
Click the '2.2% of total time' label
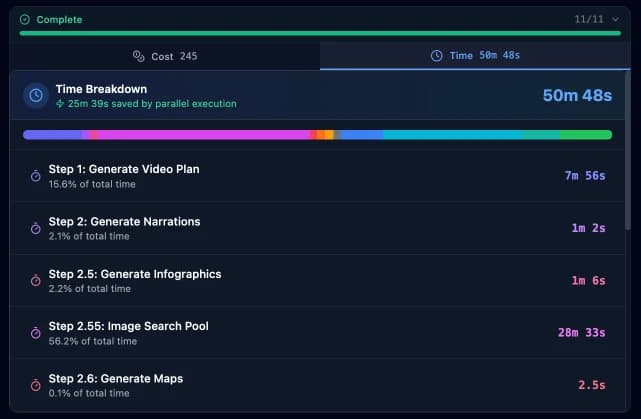(90, 289)
